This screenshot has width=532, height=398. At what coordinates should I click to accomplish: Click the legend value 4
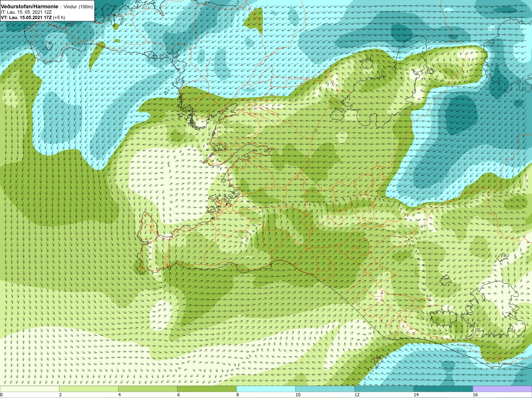tap(119, 395)
